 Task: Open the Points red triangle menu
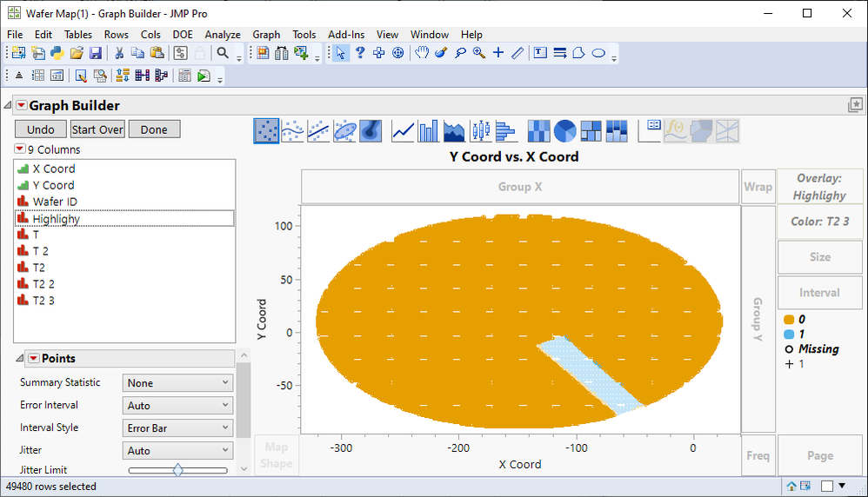coord(34,358)
